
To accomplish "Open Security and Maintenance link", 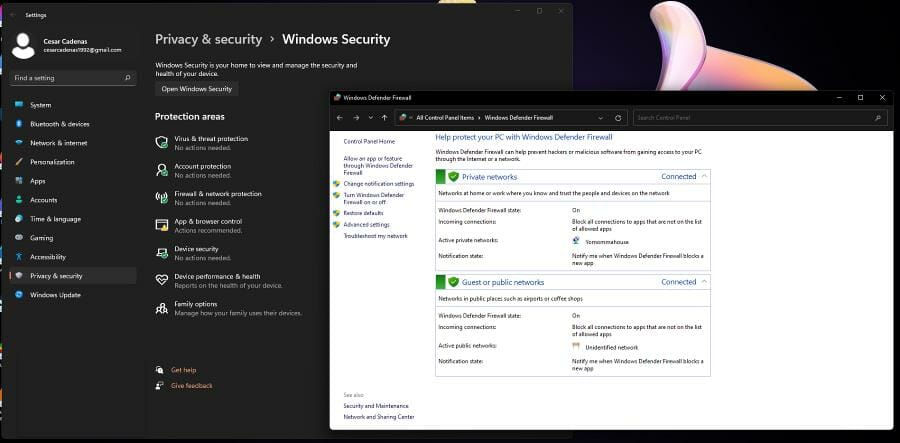I will pos(376,406).
